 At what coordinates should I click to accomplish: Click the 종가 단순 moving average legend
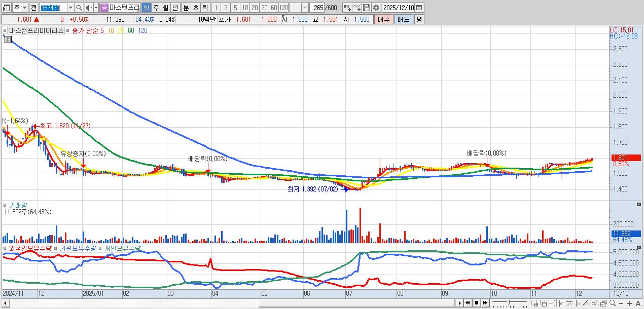pos(85,30)
